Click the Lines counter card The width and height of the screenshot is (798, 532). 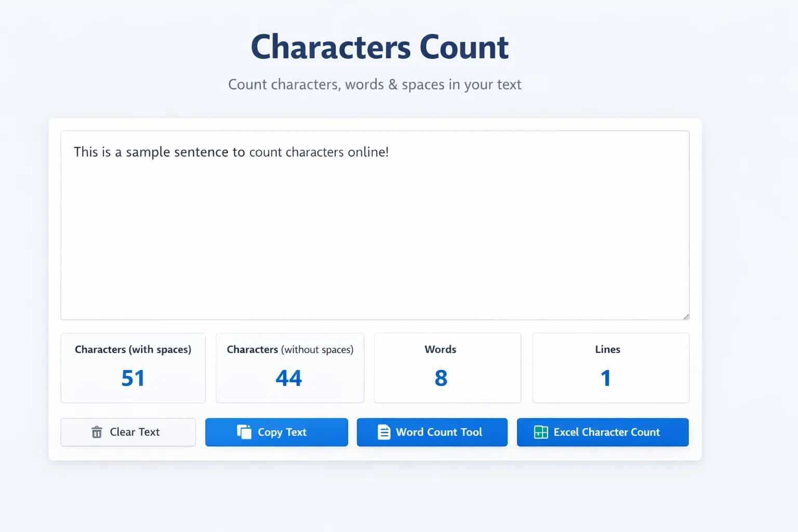click(610, 368)
